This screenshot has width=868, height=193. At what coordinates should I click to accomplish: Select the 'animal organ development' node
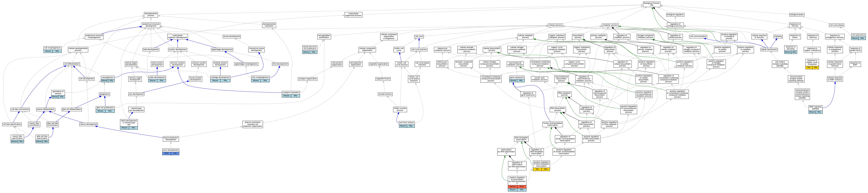[x=131, y=64]
